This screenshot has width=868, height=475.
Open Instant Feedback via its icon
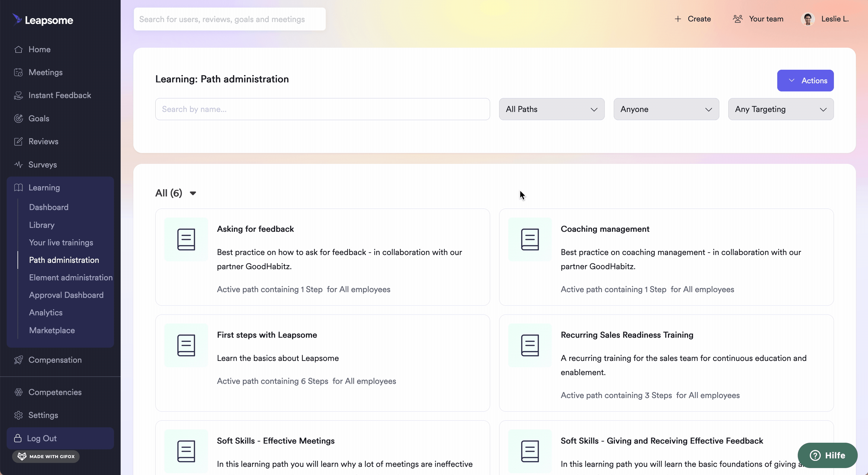pos(18,95)
